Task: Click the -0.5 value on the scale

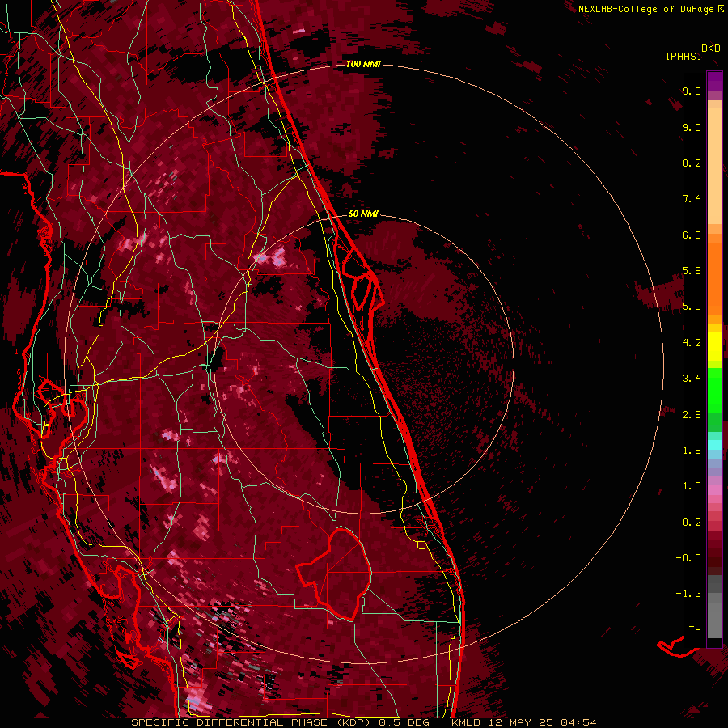Action: [x=688, y=558]
